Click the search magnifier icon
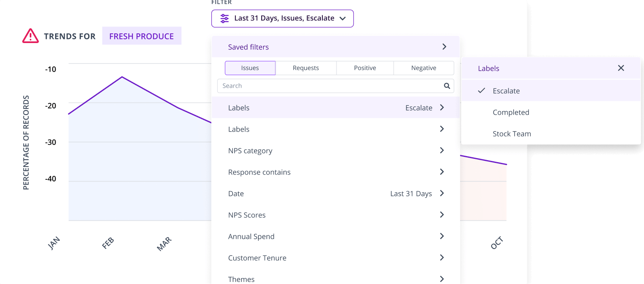Screen dimensions: 644x284 447,86
